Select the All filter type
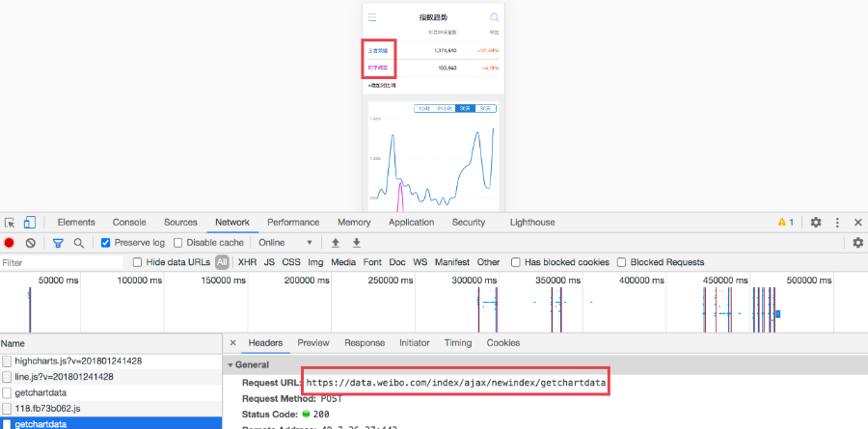 [222, 262]
